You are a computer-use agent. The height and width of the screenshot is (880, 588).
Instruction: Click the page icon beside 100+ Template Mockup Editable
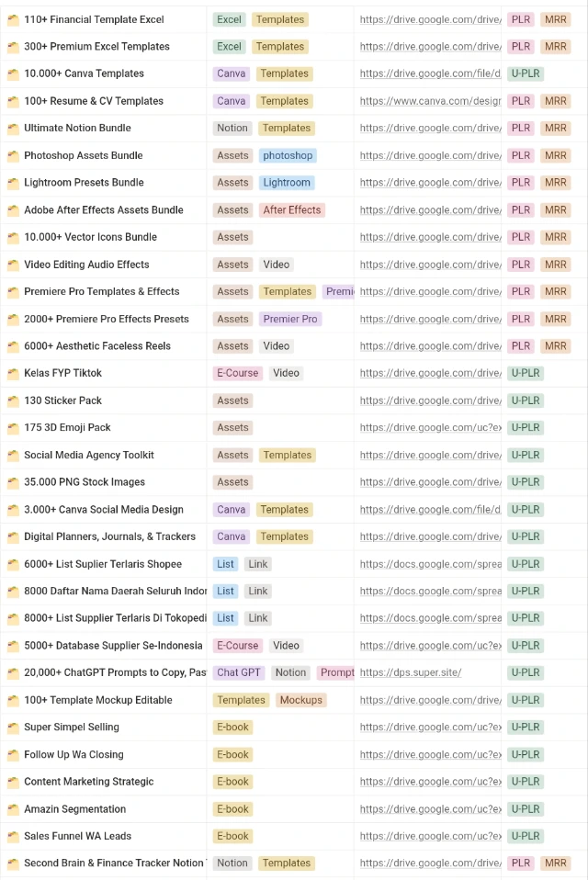[13, 700]
